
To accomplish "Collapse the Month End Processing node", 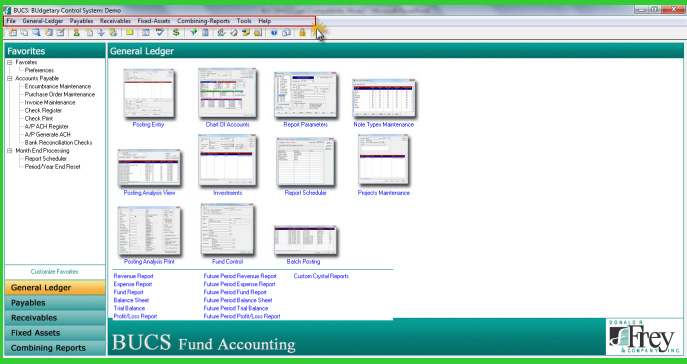I will pos(10,151).
